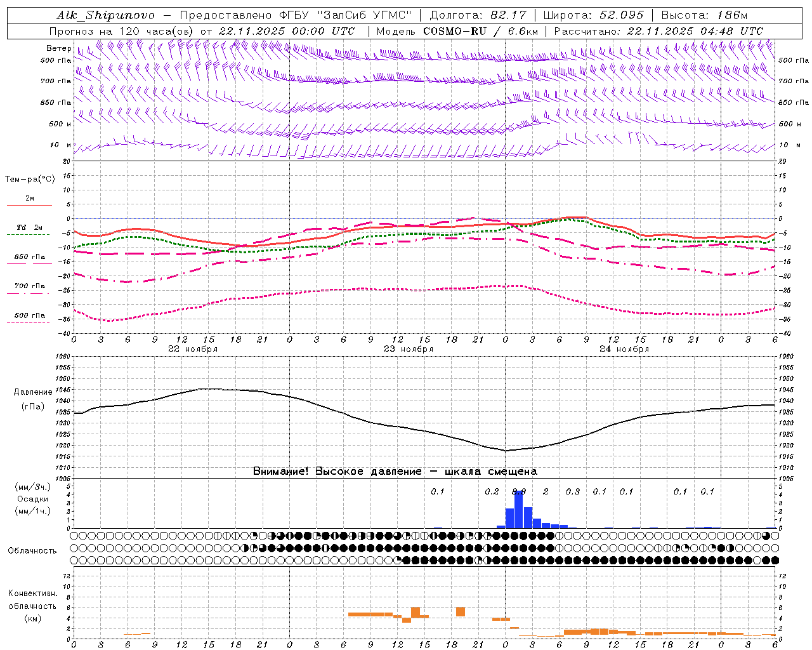The height and width of the screenshot is (650, 812).
Task: Click the (мм/1ч.) unit label
Action: [x=33, y=511]
